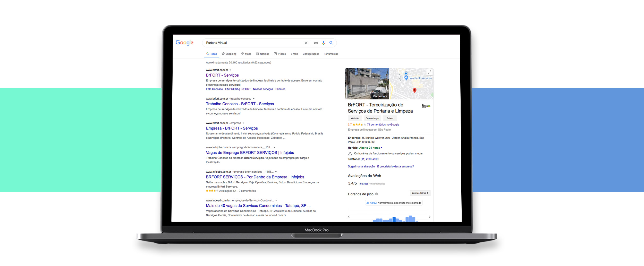Viewport: 644px width, 266px height.
Task: Go to next day in peak hours chart
Action: click(429, 217)
